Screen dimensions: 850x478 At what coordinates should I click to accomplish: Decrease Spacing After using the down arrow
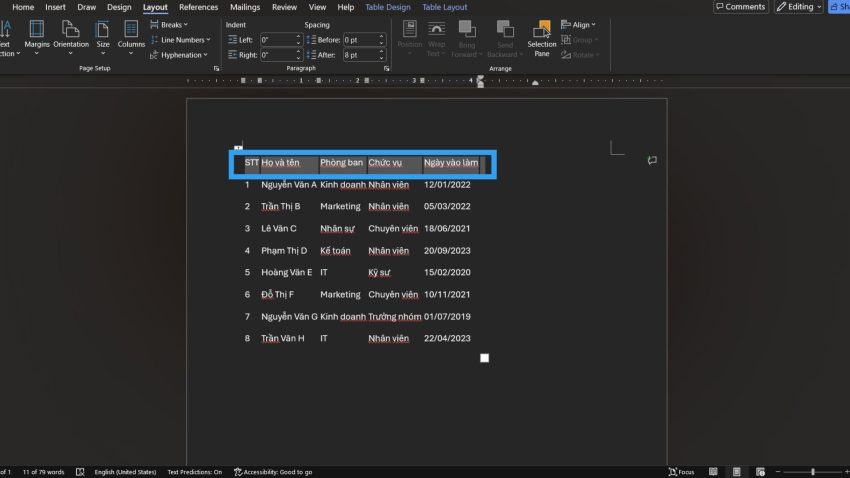(381, 57)
